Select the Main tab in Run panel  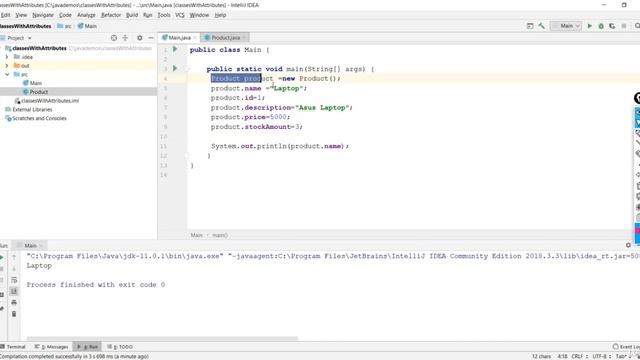30,245
